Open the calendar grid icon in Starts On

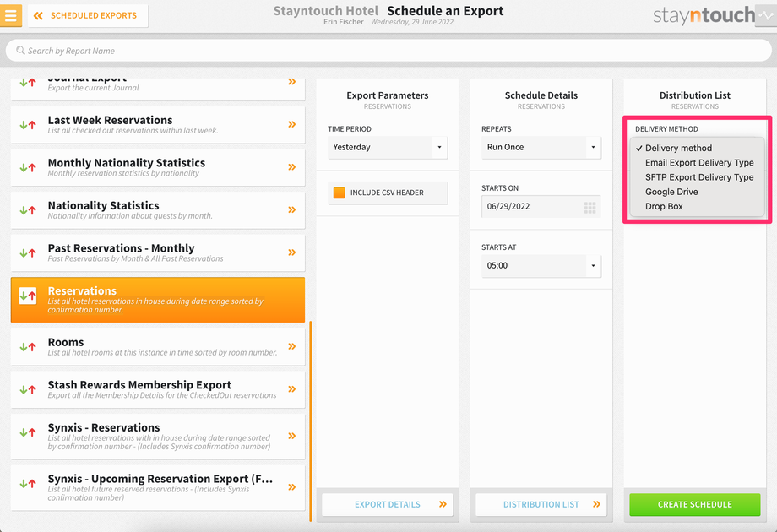[590, 208]
